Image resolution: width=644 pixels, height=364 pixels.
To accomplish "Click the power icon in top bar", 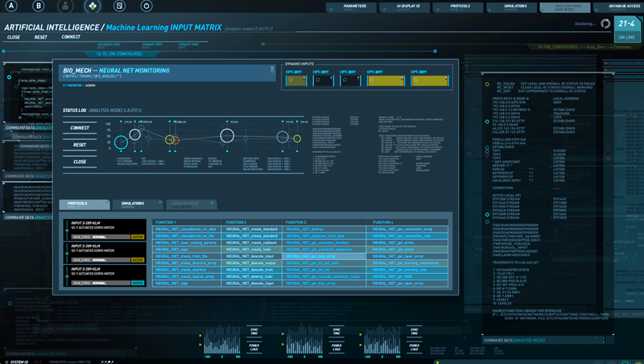I will tap(146, 6).
